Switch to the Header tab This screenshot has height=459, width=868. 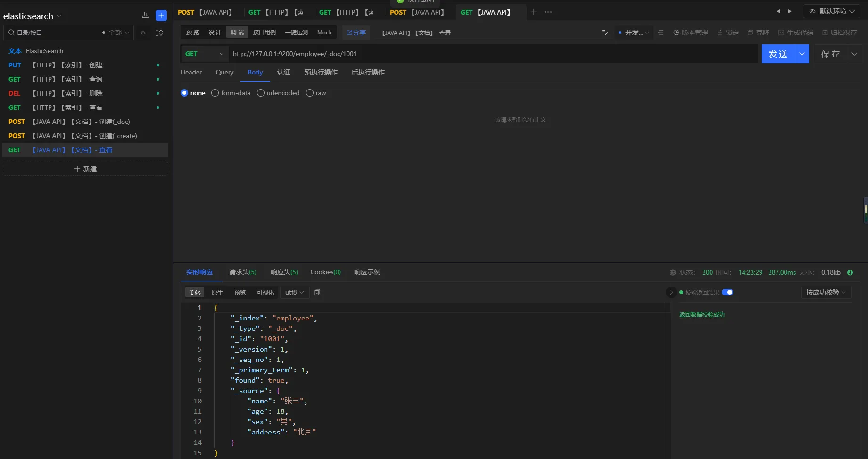191,72
